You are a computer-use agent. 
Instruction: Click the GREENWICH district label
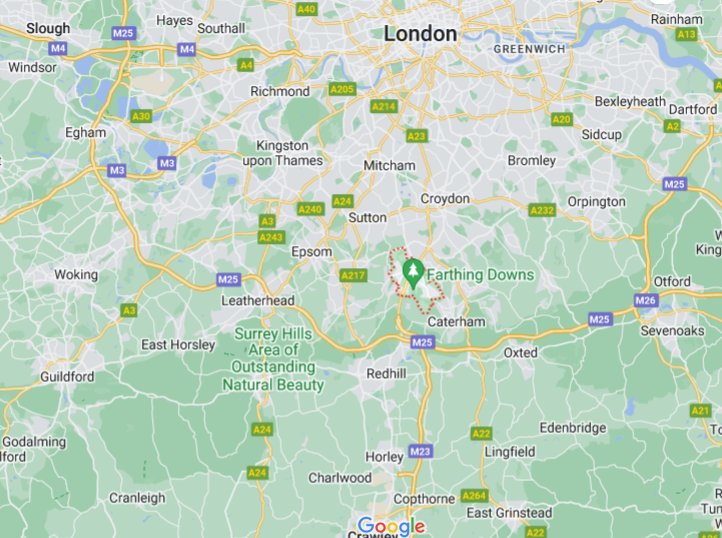click(x=529, y=49)
